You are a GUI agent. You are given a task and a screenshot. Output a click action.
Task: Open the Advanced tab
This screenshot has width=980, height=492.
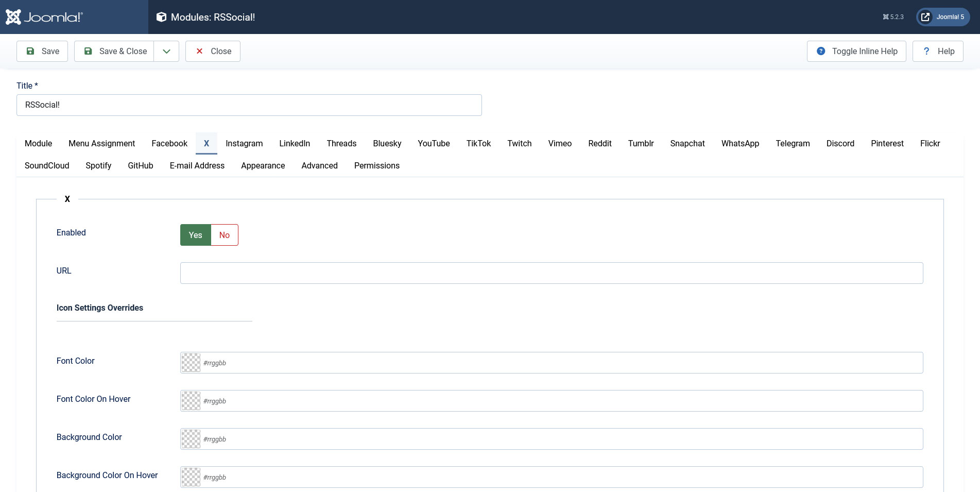320,165
